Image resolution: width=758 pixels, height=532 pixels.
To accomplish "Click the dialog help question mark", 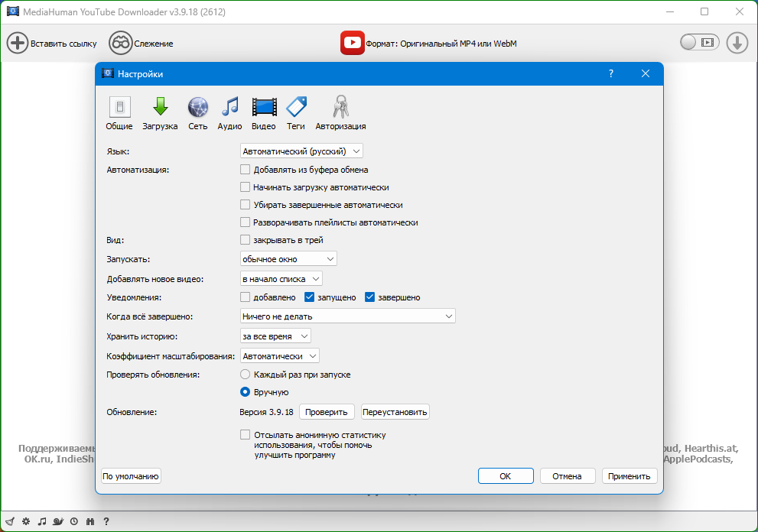I will point(611,74).
